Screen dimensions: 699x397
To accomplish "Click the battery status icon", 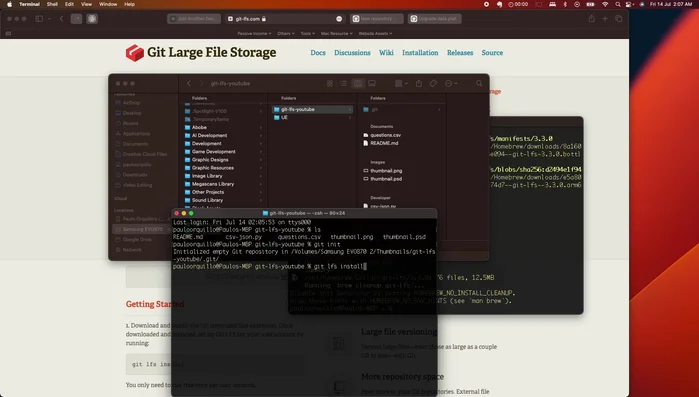I will click(590, 4).
